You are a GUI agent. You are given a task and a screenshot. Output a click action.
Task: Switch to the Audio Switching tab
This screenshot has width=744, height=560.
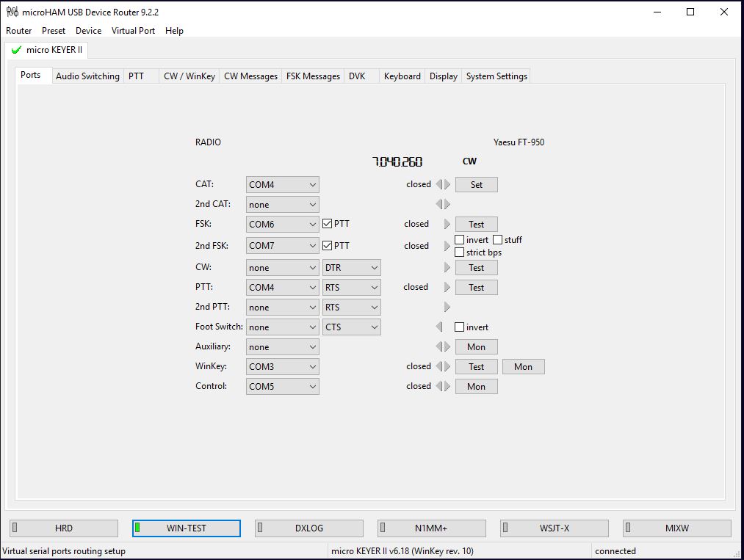tap(88, 76)
